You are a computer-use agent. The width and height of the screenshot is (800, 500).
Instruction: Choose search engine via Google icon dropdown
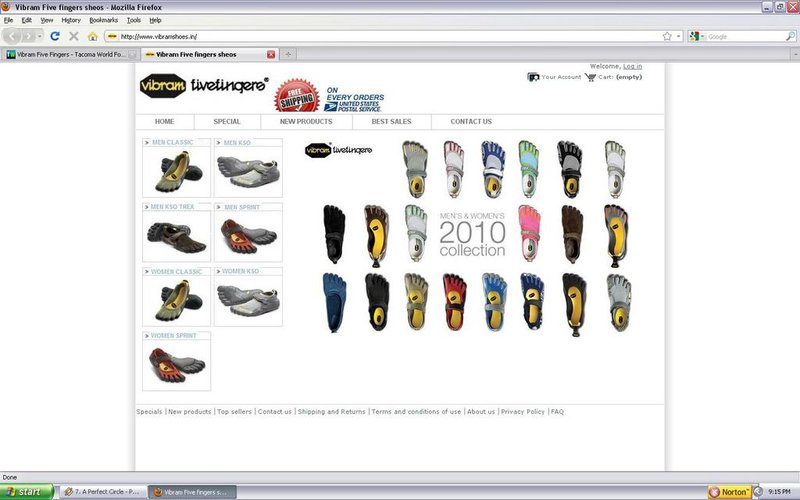tap(696, 36)
